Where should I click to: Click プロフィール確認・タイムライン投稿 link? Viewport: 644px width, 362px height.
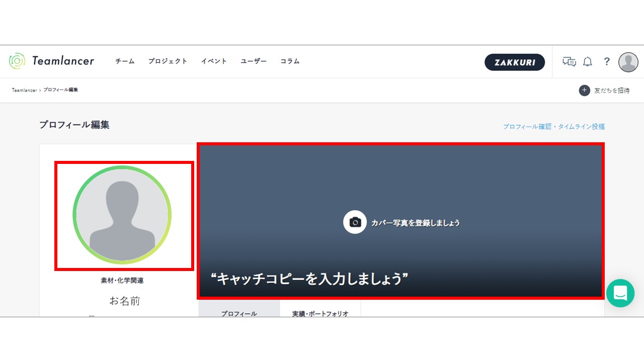click(553, 127)
